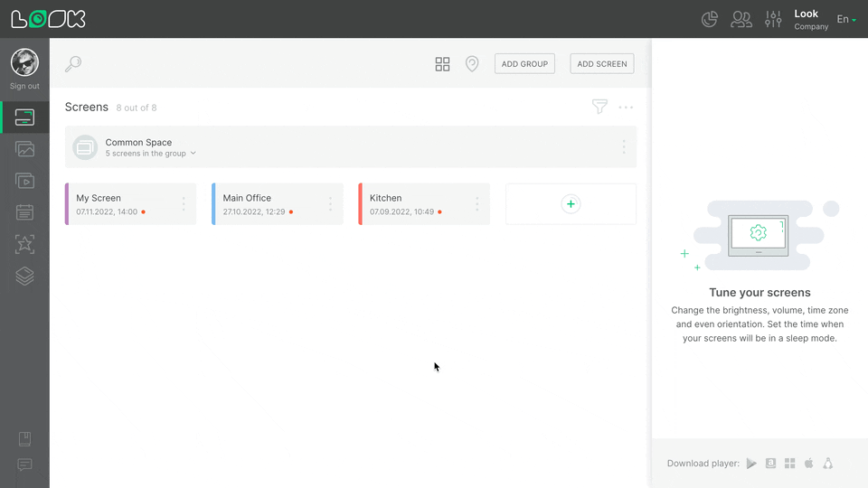The width and height of the screenshot is (868, 488).
Task: Click the ADD GROUP button
Action: pos(524,64)
